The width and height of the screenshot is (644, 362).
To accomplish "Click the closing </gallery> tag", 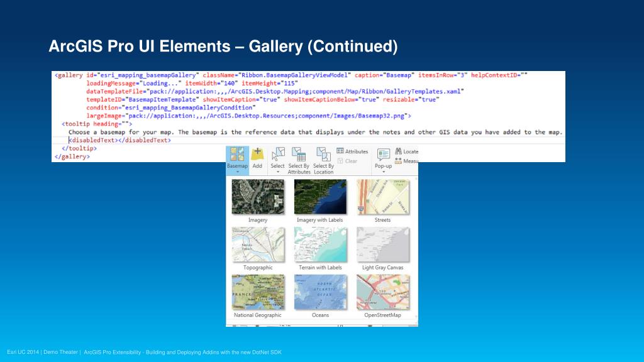I will 72,156.
